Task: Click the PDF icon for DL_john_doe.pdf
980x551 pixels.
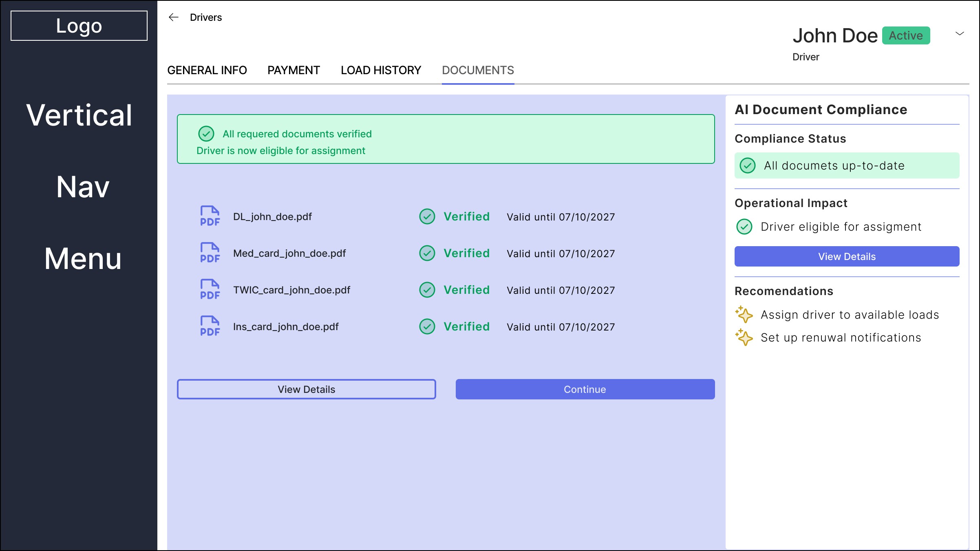Action: point(210,216)
